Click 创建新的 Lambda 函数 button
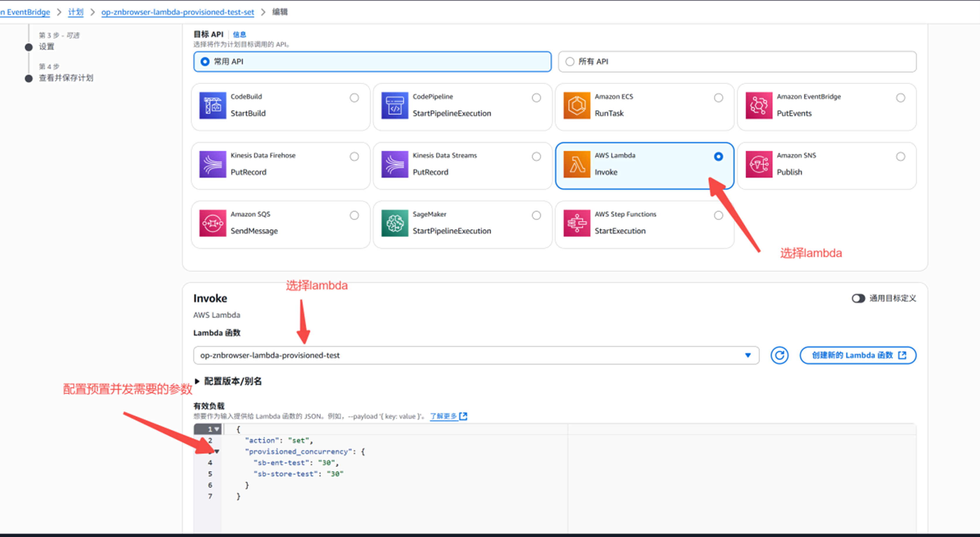This screenshot has width=980, height=537. point(858,355)
